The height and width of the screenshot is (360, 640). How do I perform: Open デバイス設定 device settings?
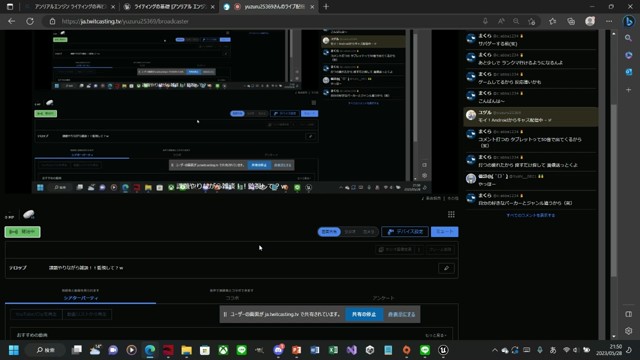[x=405, y=232]
